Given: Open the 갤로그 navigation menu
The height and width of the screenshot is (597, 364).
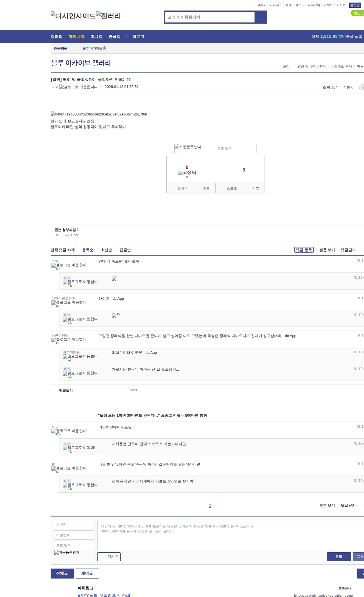Looking at the screenshot, I should pyautogui.click(x=138, y=37).
